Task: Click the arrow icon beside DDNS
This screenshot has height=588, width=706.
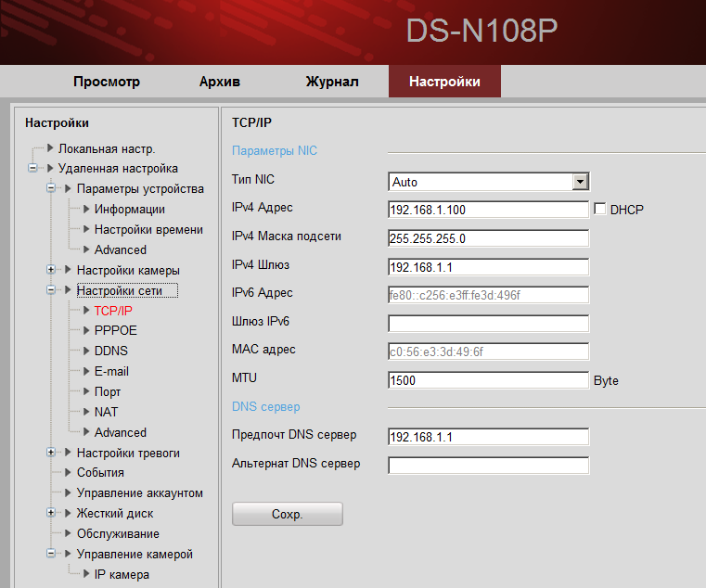Action: pos(86,351)
